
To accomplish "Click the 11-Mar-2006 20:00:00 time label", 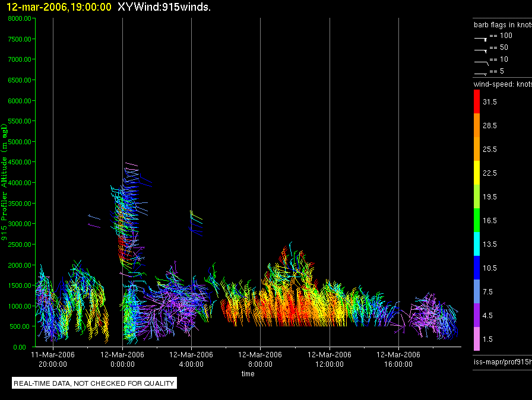I will pyautogui.click(x=53, y=359).
